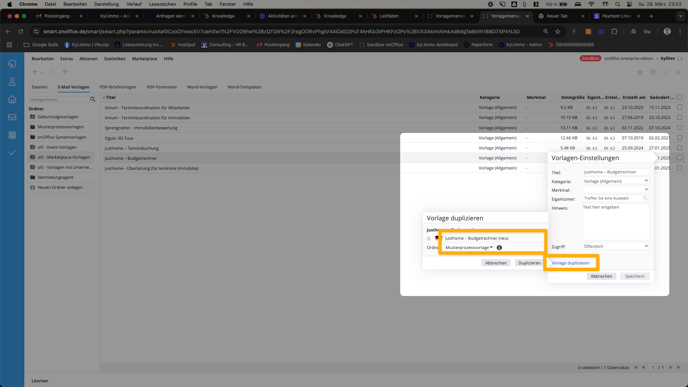Open the tasks checkmark icon in sidebar
Screen dimensions: 688x387
[12, 153]
